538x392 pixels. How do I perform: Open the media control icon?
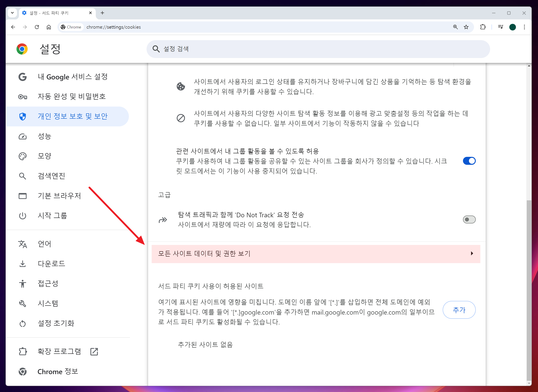500,27
